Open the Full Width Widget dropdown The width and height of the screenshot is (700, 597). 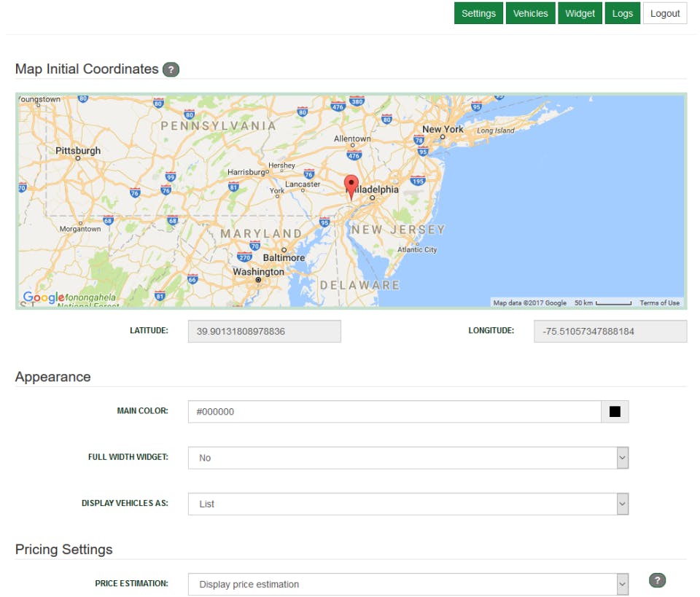click(x=408, y=458)
